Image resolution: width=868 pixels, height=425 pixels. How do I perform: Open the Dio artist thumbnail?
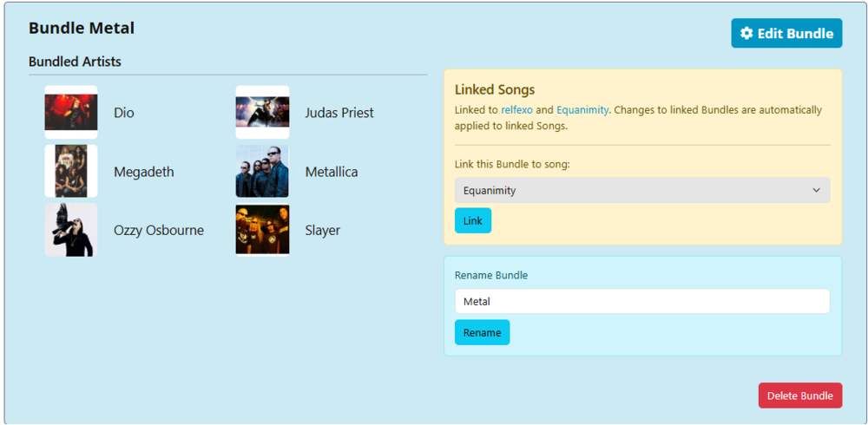pos(71,113)
